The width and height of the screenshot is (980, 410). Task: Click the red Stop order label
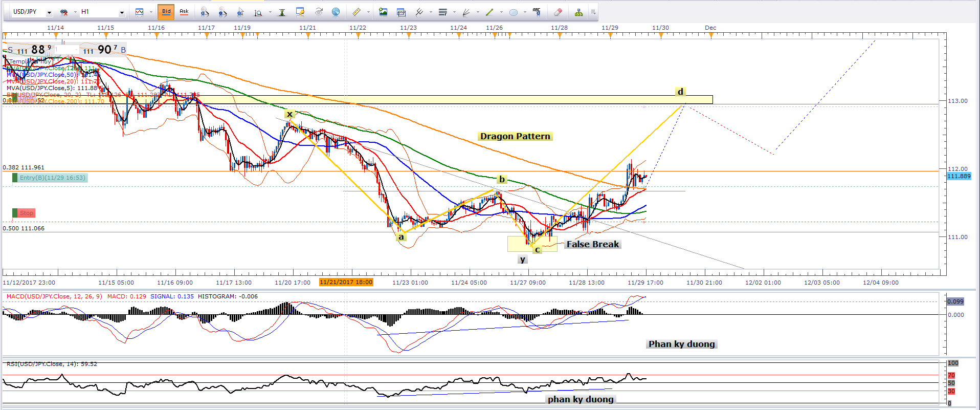pyautogui.click(x=26, y=213)
